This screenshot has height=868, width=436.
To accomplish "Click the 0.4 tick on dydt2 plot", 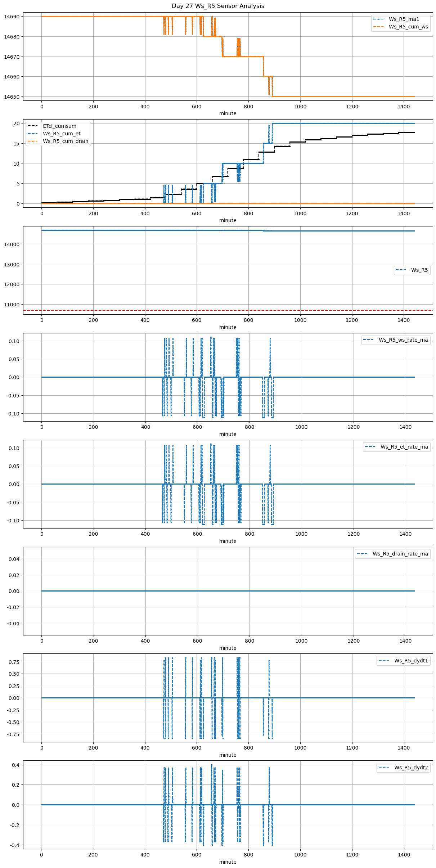I will point(15,765).
